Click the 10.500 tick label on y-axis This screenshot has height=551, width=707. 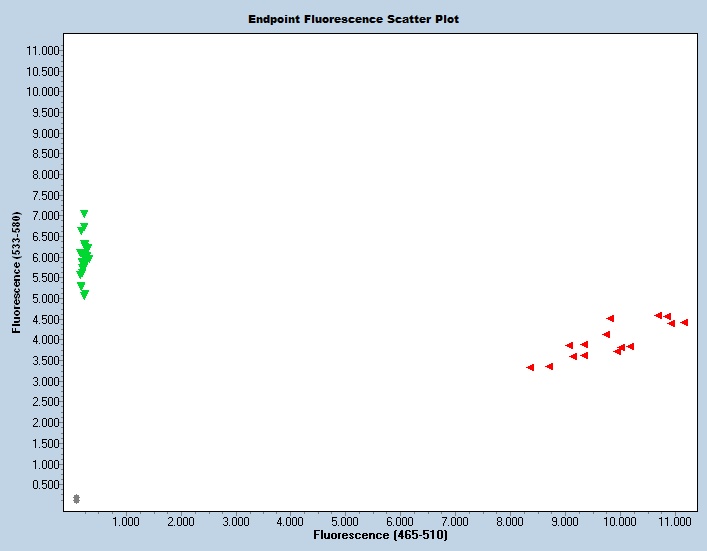click(x=42, y=71)
